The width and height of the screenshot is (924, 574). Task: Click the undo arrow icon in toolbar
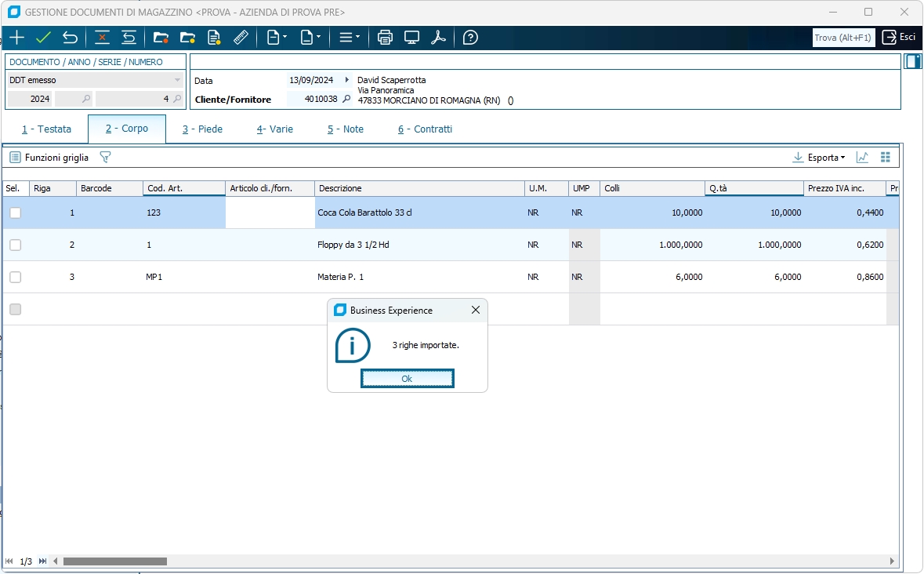pyautogui.click(x=70, y=38)
